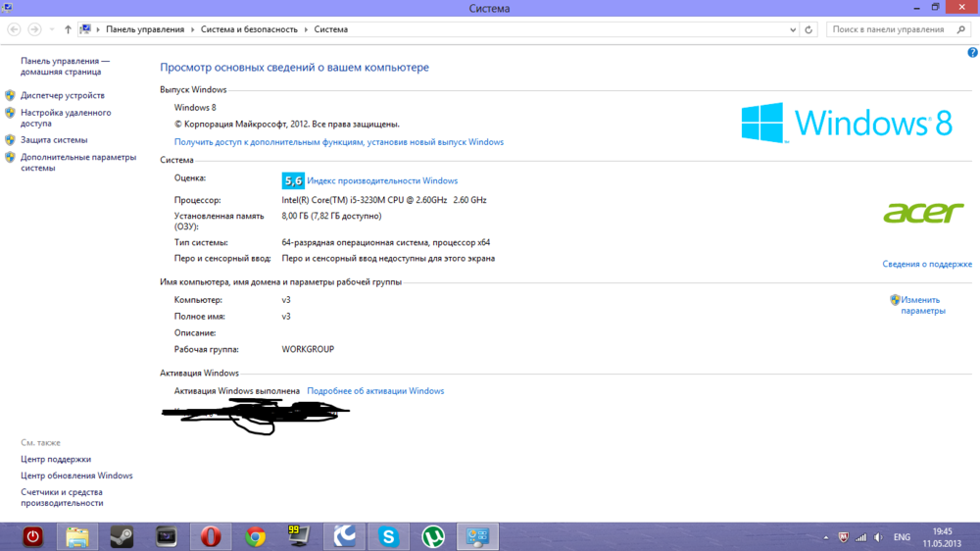Open Google Chrome from taskbar
Image resolution: width=980 pixels, height=551 pixels.
click(x=256, y=536)
